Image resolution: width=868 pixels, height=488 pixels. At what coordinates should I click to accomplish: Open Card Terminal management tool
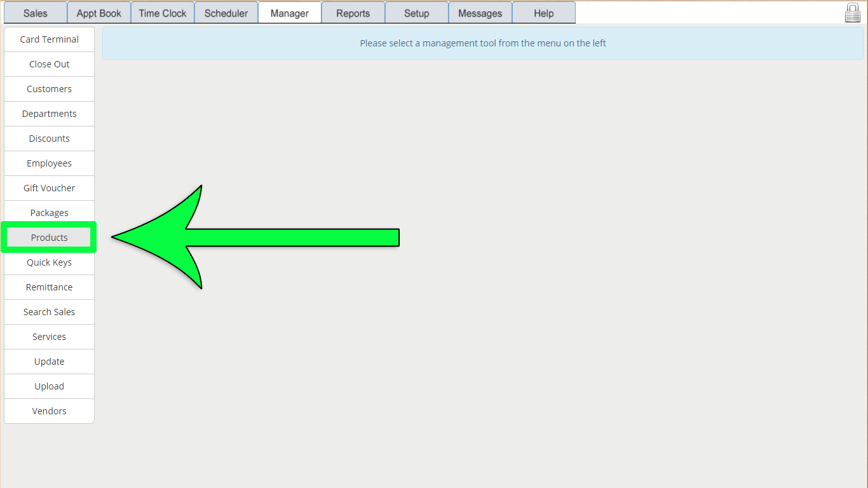click(x=49, y=39)
